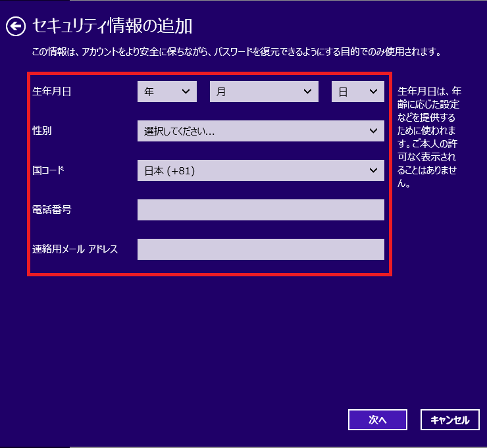
Task: Click the 電話番号 label text
Action: click(x=52, y=210)
